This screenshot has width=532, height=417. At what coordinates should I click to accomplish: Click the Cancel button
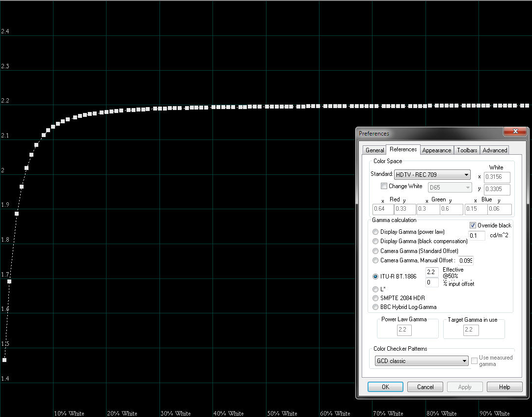click(x=425, y=387)
